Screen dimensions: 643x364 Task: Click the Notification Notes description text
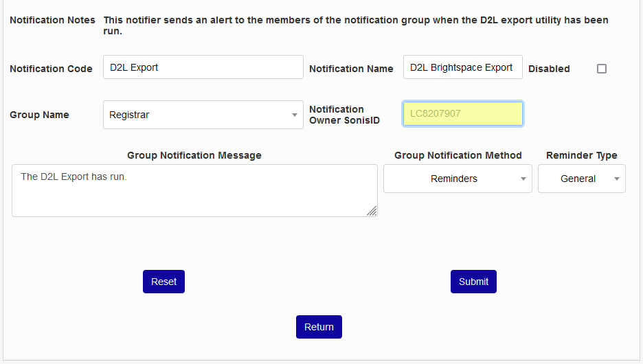click(x=355, y=25)
